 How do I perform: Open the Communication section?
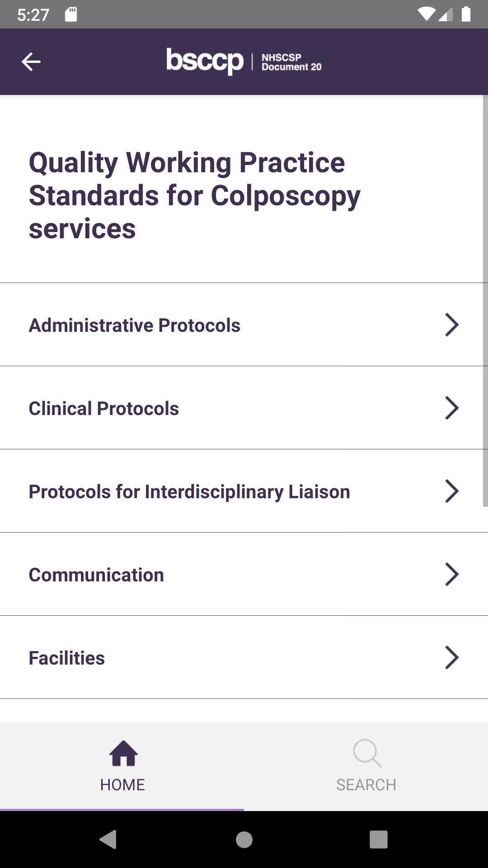click(244, 574)
